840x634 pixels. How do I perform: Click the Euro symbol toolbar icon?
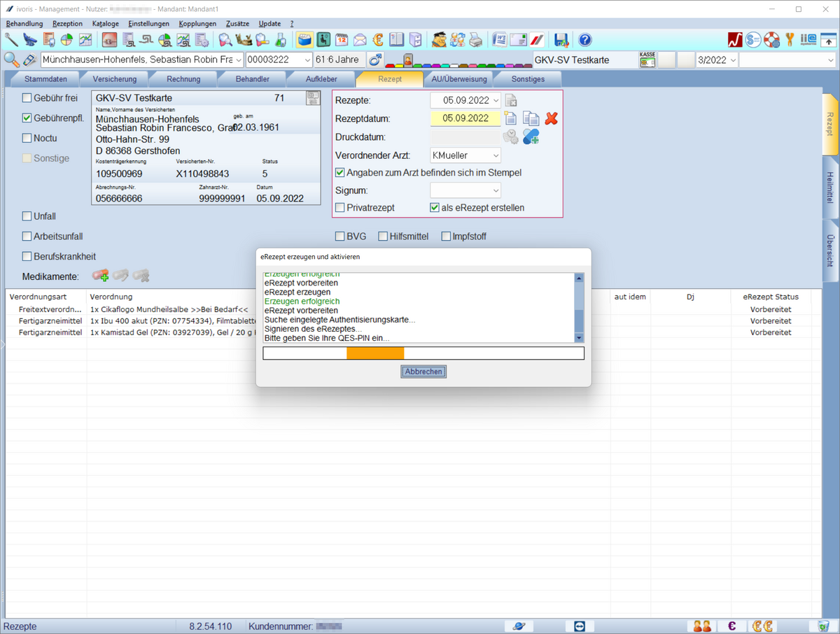(378, 40)
